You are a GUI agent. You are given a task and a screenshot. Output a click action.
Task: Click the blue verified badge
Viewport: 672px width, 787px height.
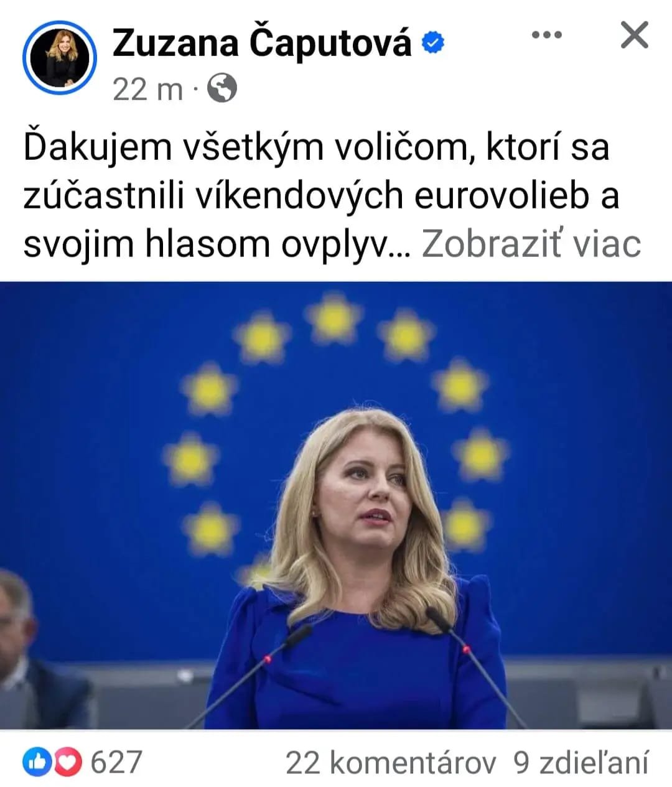click(433, 44)
